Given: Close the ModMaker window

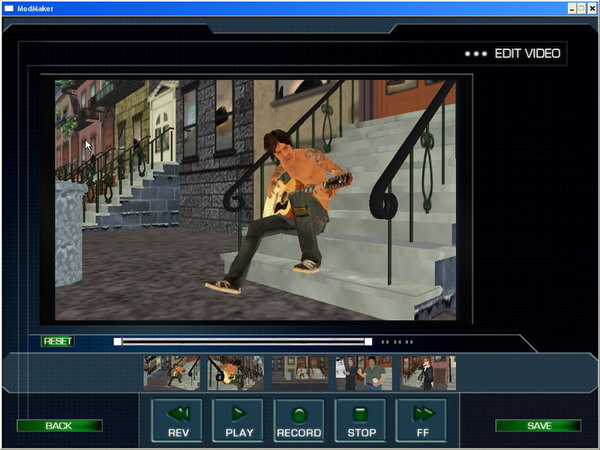Looking at the screenshot, I should [x=592, y=8].
